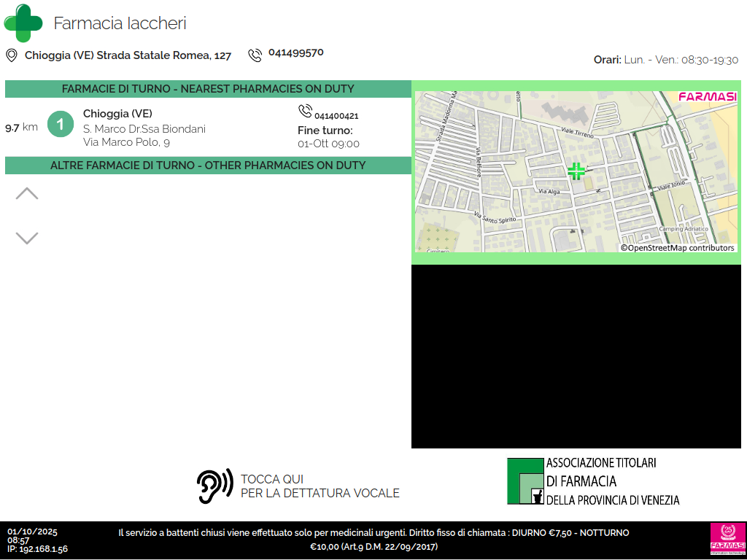Viewport: 747px width, 560px height.
Task: Click the green cross pharmacy logo
Action: point(23,23)
